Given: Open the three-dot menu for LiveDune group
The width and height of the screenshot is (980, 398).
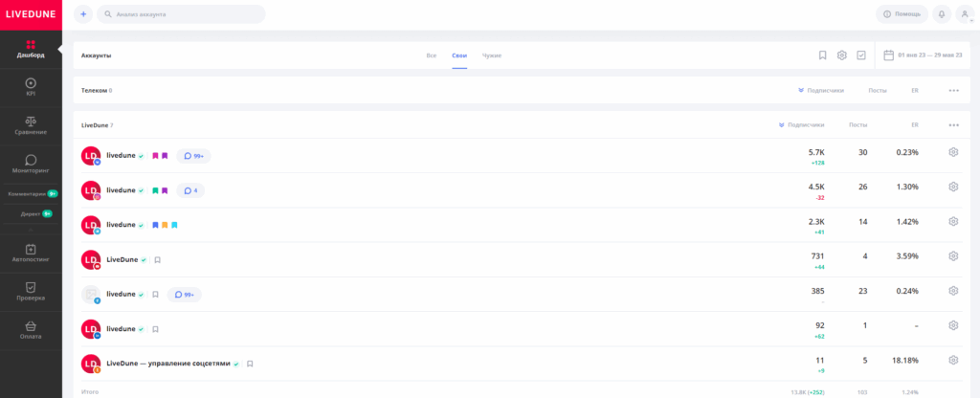Looking at the screenshot, I should click(953, 125).
